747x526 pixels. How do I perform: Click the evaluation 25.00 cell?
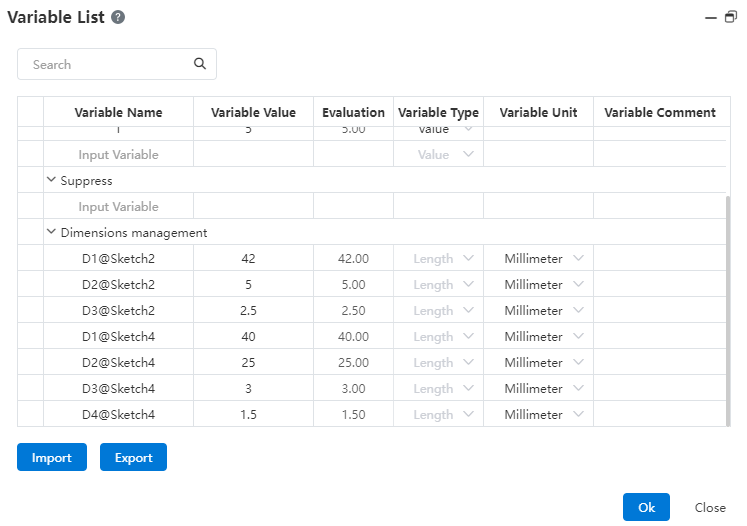[353, 362]
